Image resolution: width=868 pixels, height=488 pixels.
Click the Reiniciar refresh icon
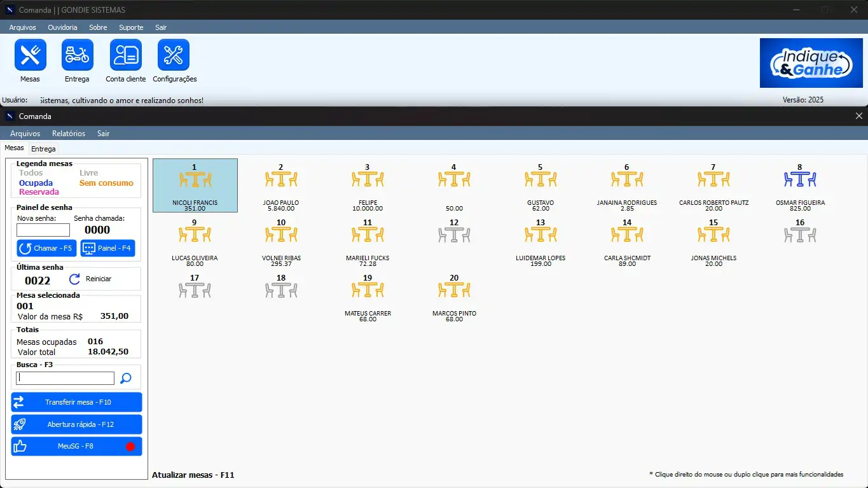coord(75,279)
